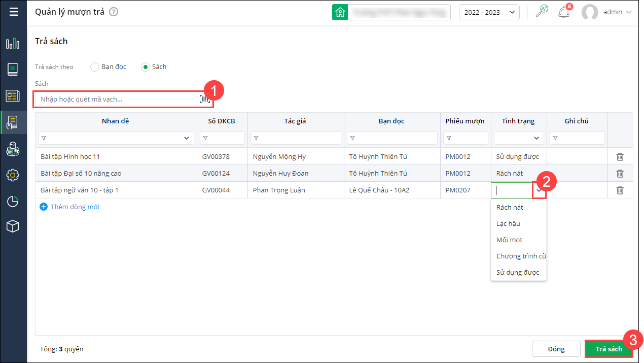Open the notifications bell
Screen dimensions: 644x363
tap(564, 13)
